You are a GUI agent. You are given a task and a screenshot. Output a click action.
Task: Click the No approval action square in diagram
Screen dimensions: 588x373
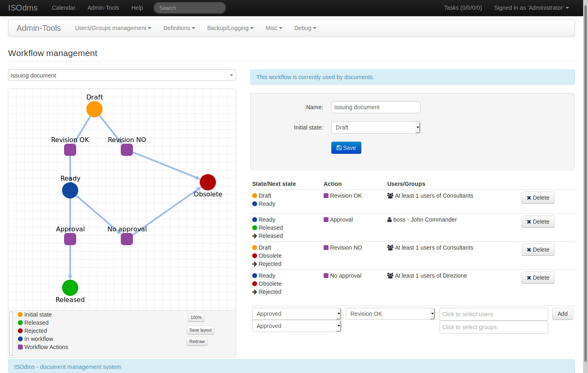point(127,239)
